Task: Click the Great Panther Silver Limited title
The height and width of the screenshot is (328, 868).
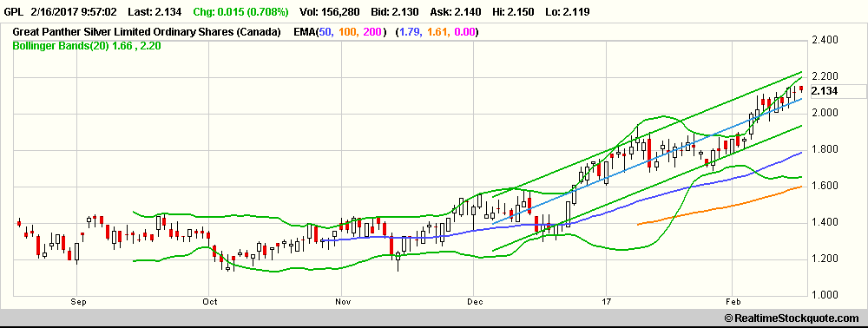Action: click(x=147, y=33)
